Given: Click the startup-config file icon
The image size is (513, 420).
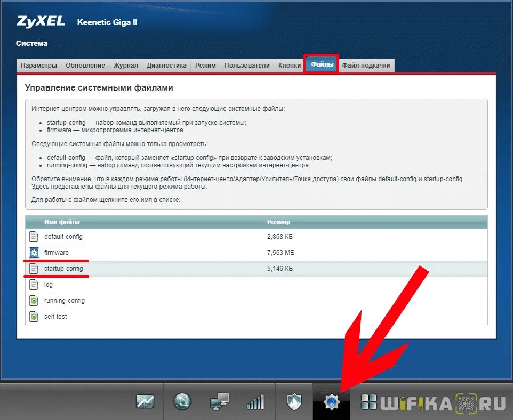Looking at the screenshot, I should pos(34,269).
